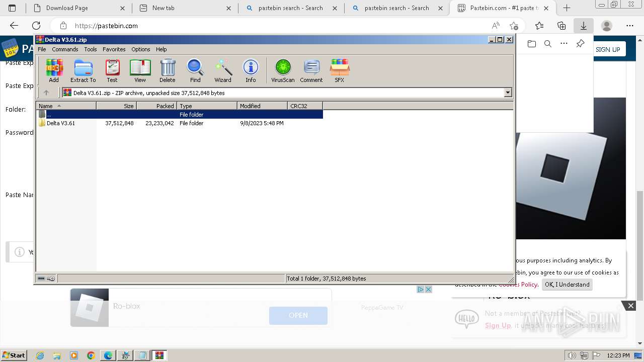Open the Commands menu

click(x=65, y=49)
